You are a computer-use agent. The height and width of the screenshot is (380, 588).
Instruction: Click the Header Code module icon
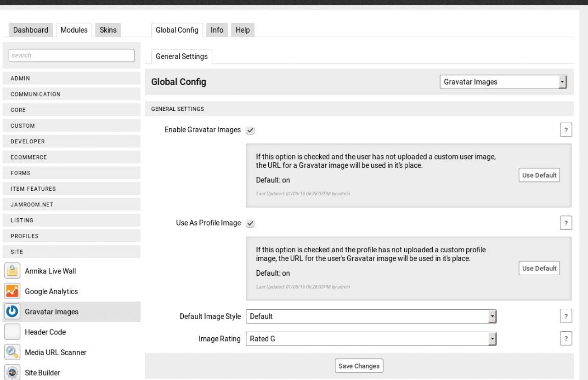[11, 332]
